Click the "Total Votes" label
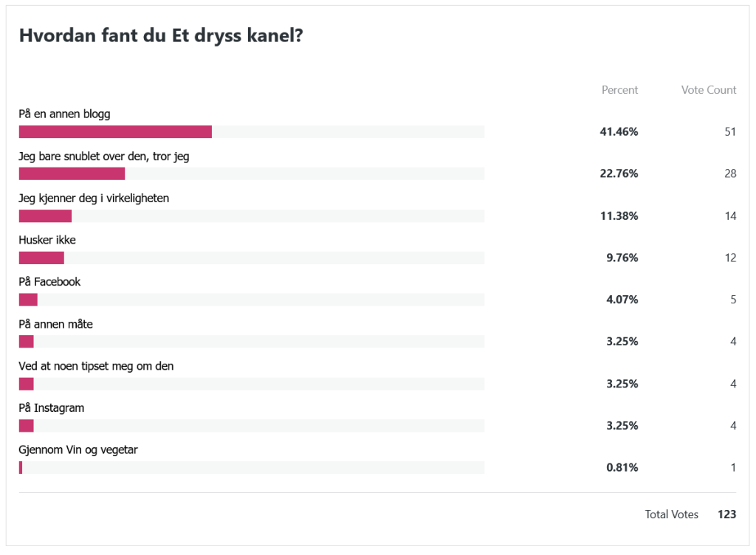This screenshot has width=756, height=555. pos(671,514)
